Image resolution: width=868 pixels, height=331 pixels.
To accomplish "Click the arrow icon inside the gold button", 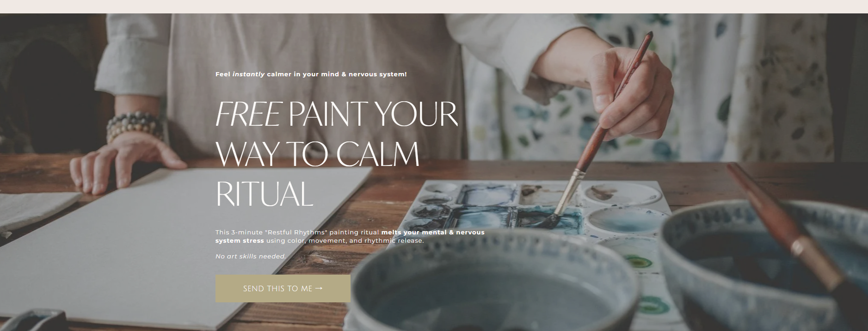I will click(x=319, y=288).
